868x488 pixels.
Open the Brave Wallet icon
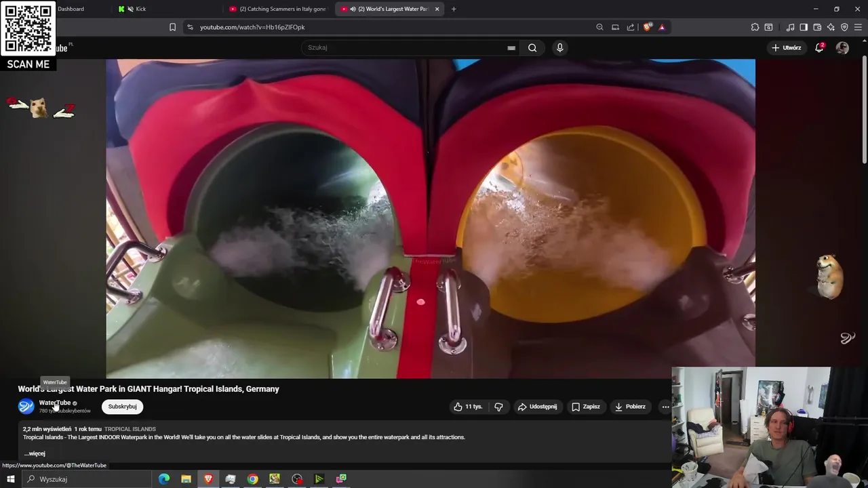tap(817, 27)
